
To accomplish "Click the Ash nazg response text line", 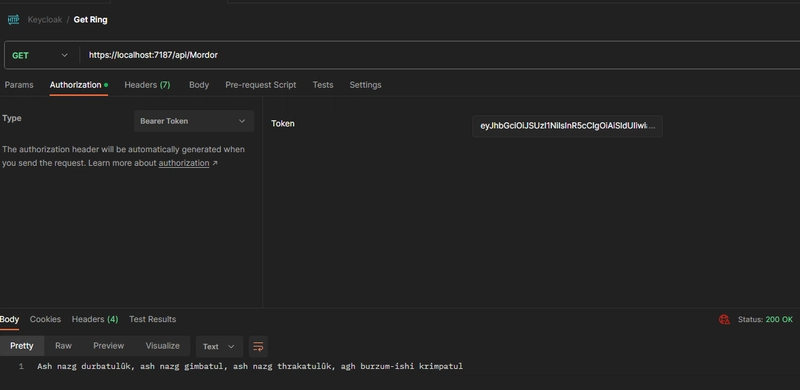I will pos(250,366).
